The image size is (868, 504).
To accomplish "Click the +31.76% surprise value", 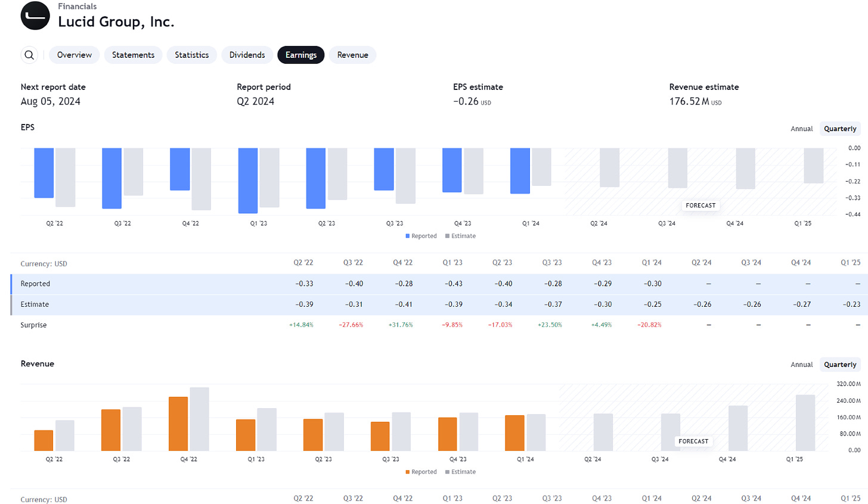I will [401, 325].
